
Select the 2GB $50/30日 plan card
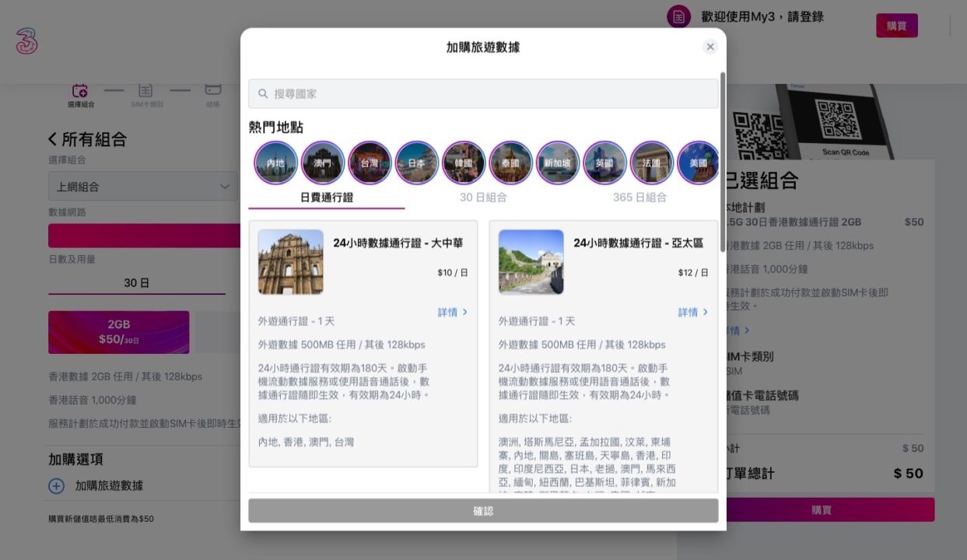pos(120,332)
